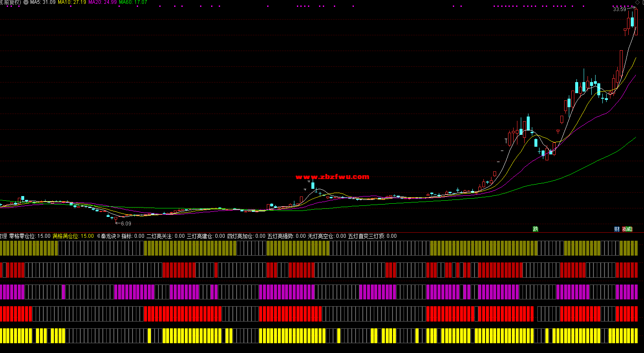Click the 满格满仓位 indicator label
The height and width of the screenshot is (353, 644).
click(73, 236)
